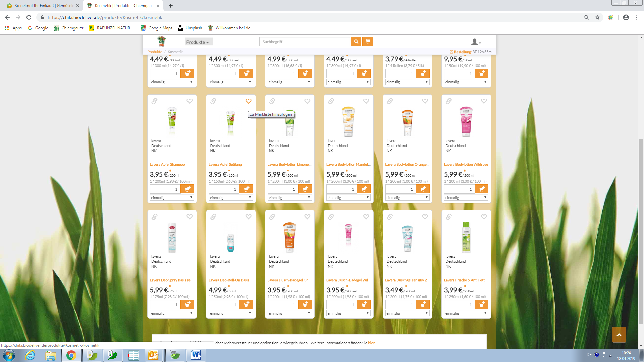The height and width of the screenshot is (362, 644).
Task: Add Lavera Dusch-Badegel Orange to cart
Action: [305, 304]
